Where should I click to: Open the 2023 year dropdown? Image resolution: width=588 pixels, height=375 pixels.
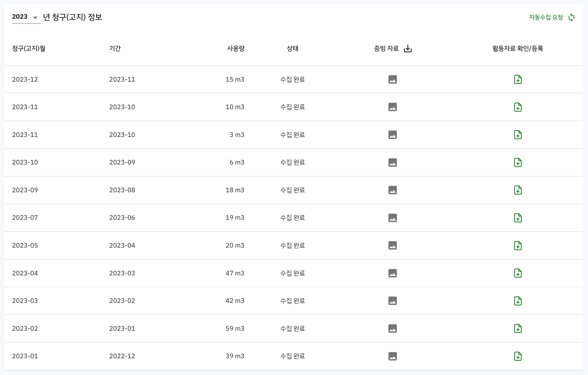tap(26, 17)
